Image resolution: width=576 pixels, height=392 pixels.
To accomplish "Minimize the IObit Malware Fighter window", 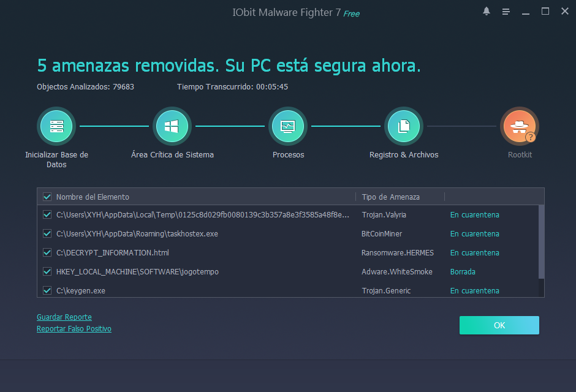I will [526, 13].
